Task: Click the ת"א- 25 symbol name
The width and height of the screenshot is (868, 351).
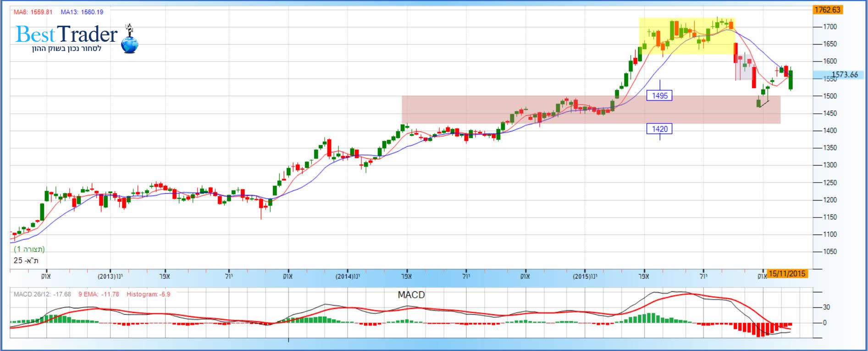Action: [x=26, y=260]
